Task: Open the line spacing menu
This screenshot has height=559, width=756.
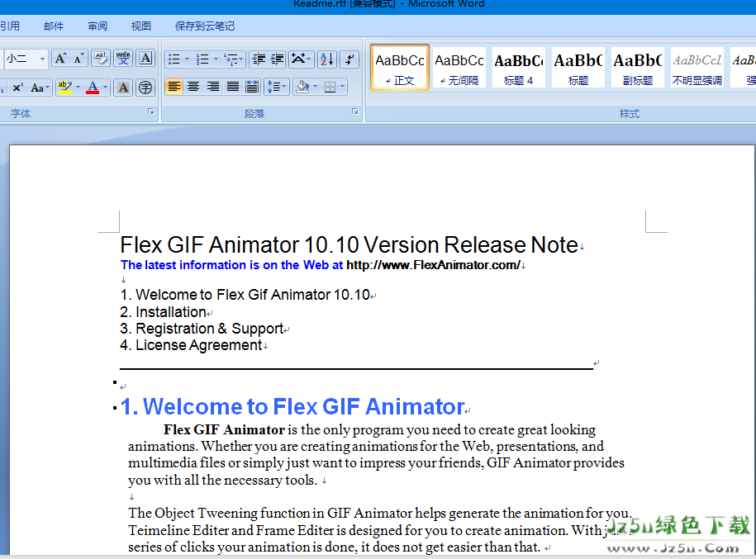Action: [277, 87]
